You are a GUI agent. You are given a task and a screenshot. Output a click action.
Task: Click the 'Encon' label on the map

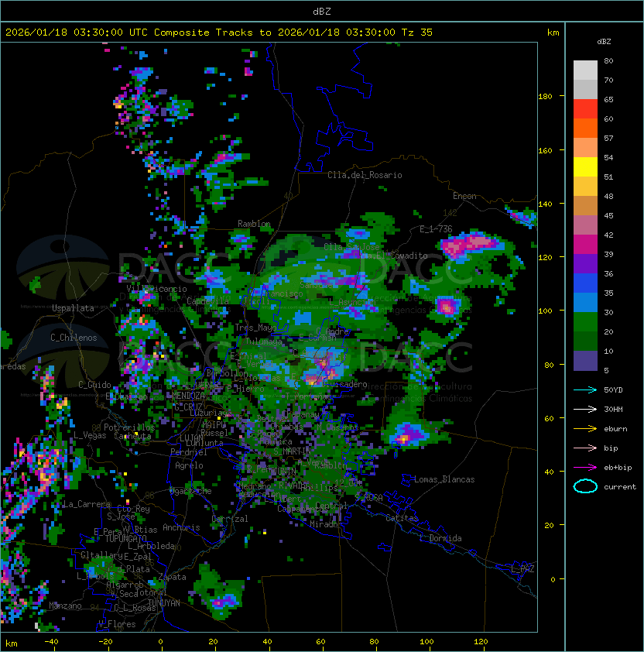[464, 196]
